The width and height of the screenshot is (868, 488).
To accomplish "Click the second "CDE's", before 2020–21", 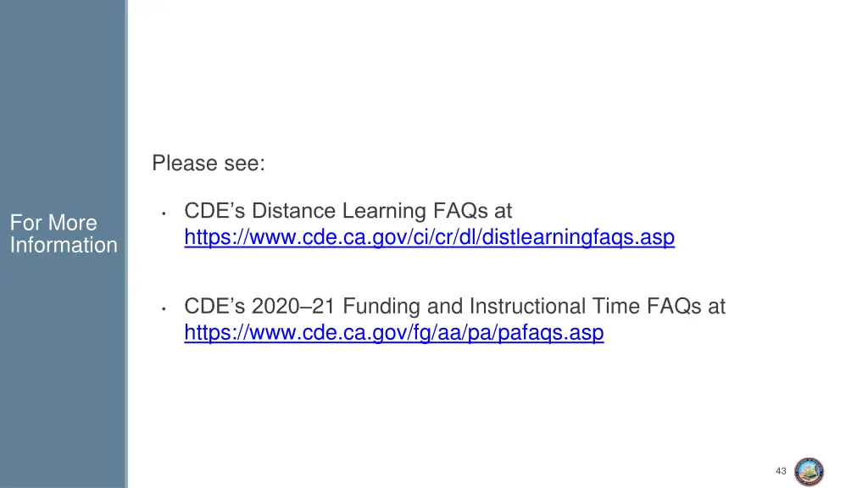I will point(214,306).
